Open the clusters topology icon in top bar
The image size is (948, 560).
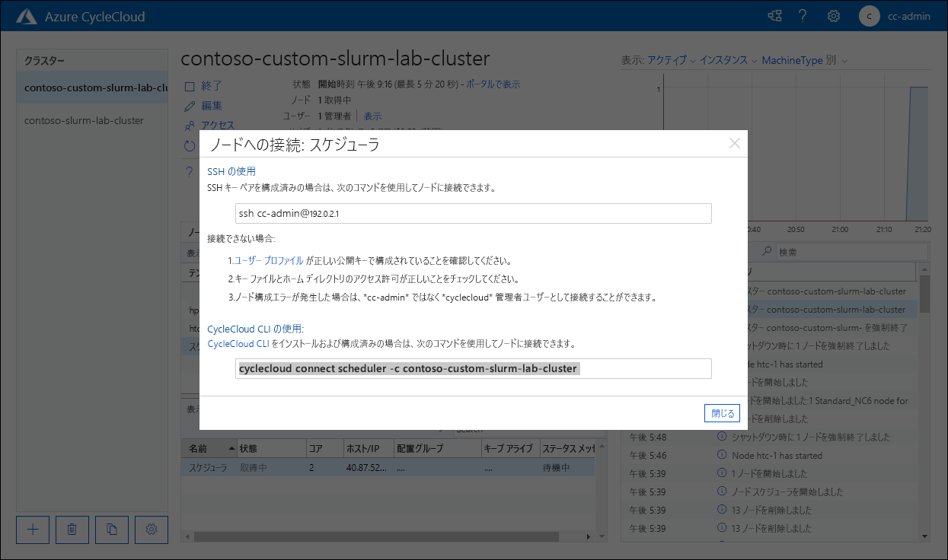click(x=774, y=15)
